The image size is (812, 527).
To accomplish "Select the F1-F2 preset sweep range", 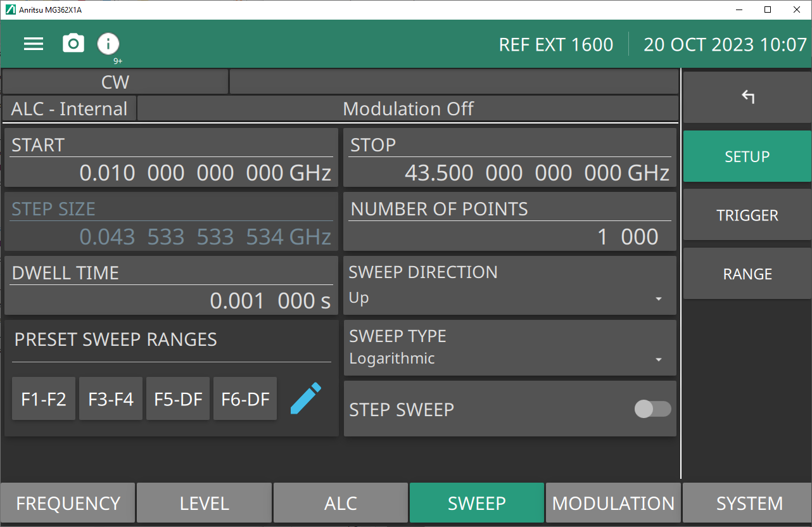I will point(44,399).
